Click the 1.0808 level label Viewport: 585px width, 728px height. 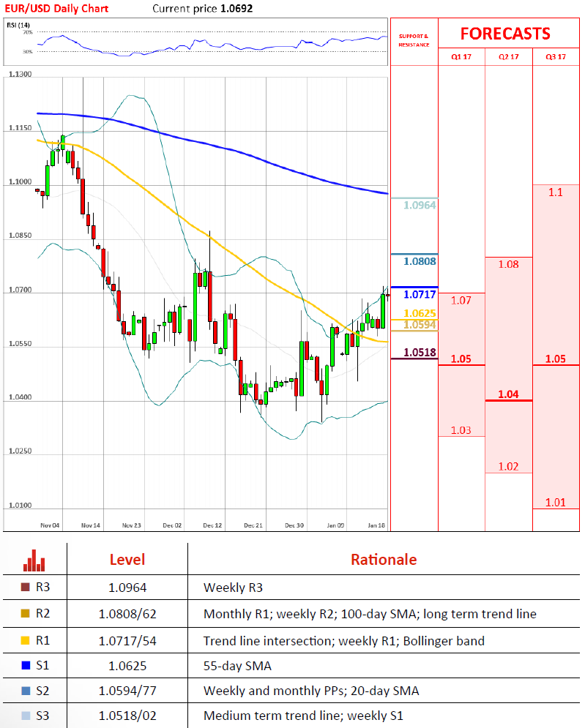coord(420,261)
